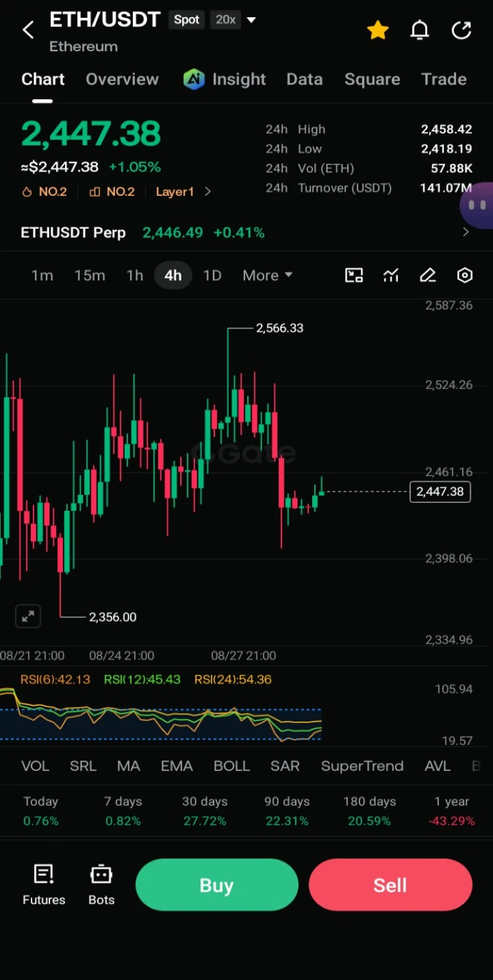Open chart indicators icon
The height and width of the screenshot is (980, 493).
(x=391, y=275)
